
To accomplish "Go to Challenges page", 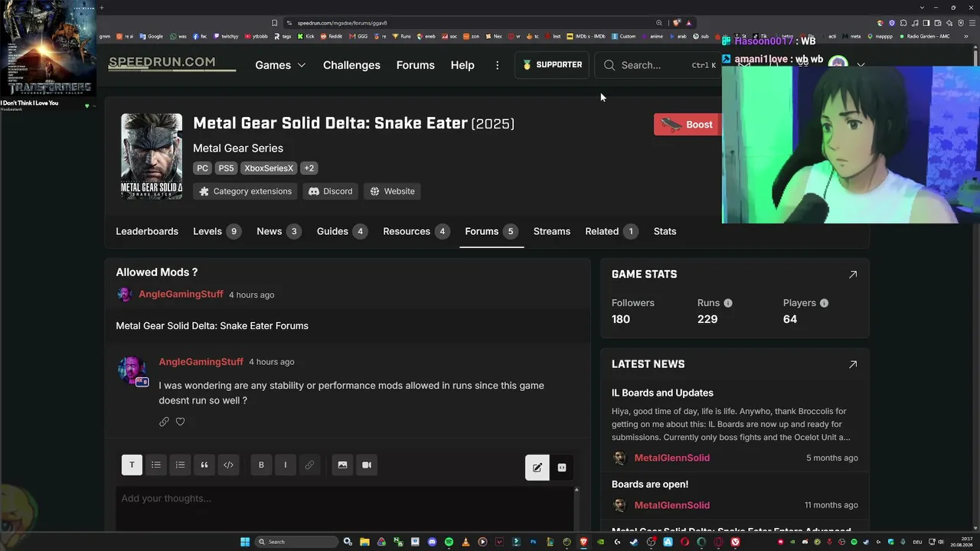I will coord(351,65).
